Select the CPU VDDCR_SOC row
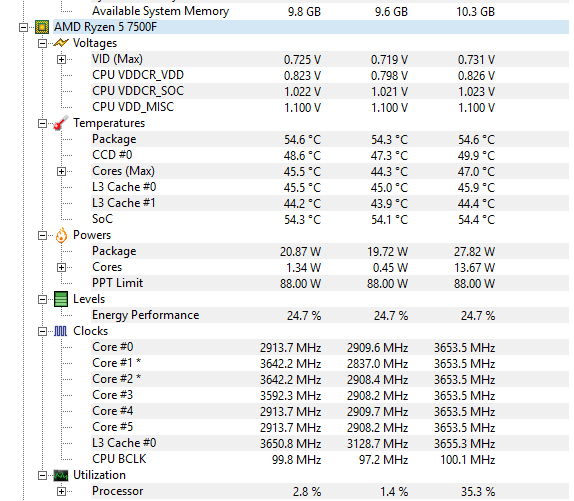This screenshot has width=574, height=501. click(329, 91)
